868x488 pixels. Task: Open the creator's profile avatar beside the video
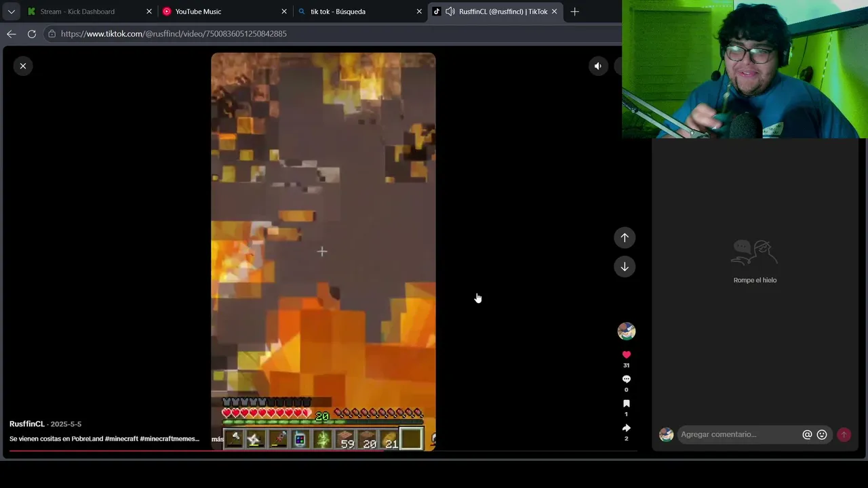click(627, 331)
